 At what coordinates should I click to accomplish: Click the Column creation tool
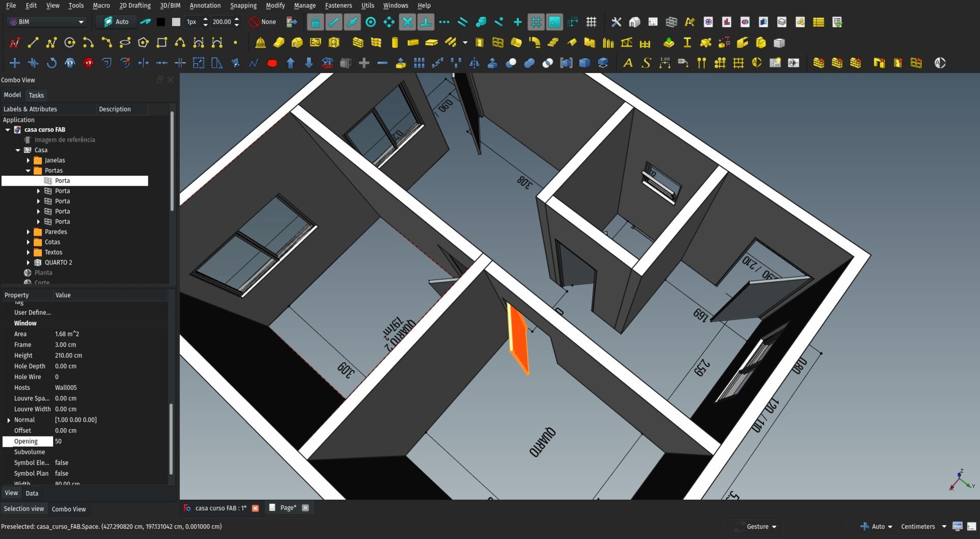[x=395, y=43]
